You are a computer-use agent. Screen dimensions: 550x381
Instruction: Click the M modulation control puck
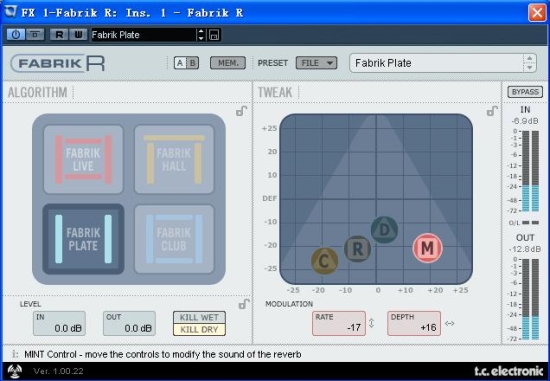point(427,248)
